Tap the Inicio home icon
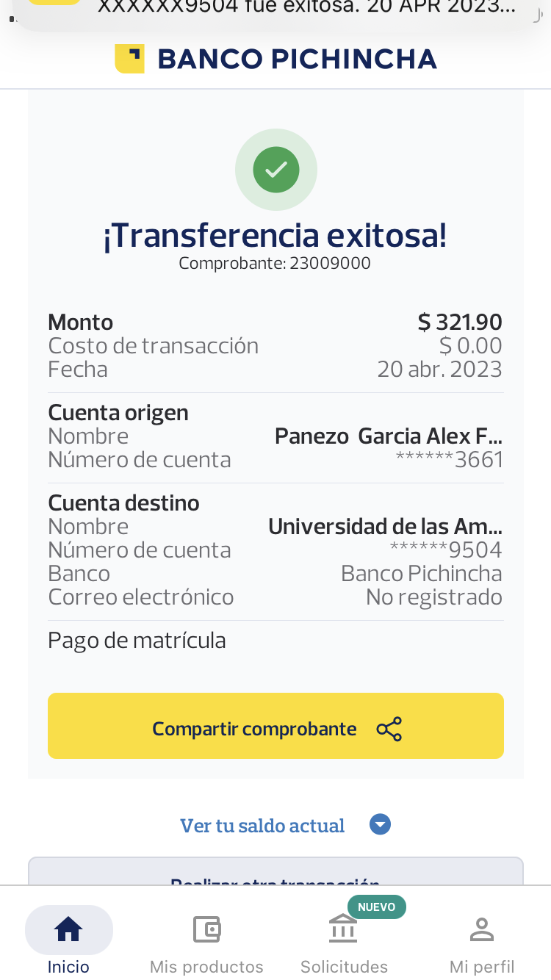 point(68,929)
